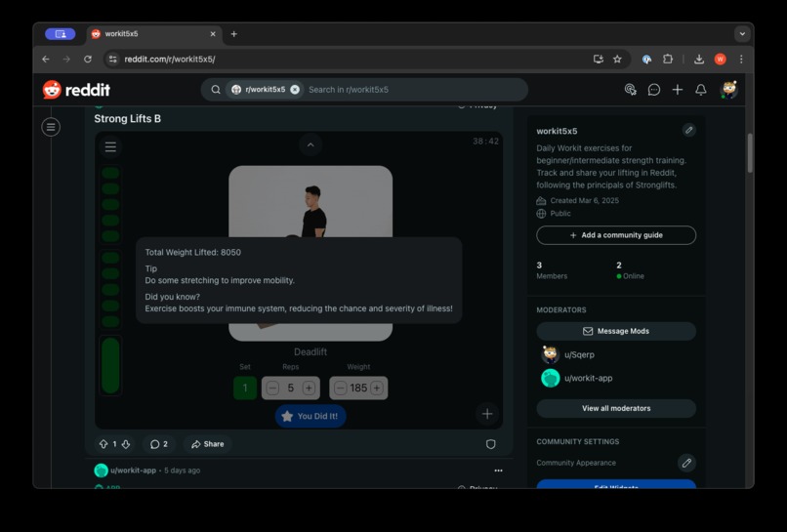Click the tall green progress bar segment
This screenshot has height=532, width=787.
(110, 365)
